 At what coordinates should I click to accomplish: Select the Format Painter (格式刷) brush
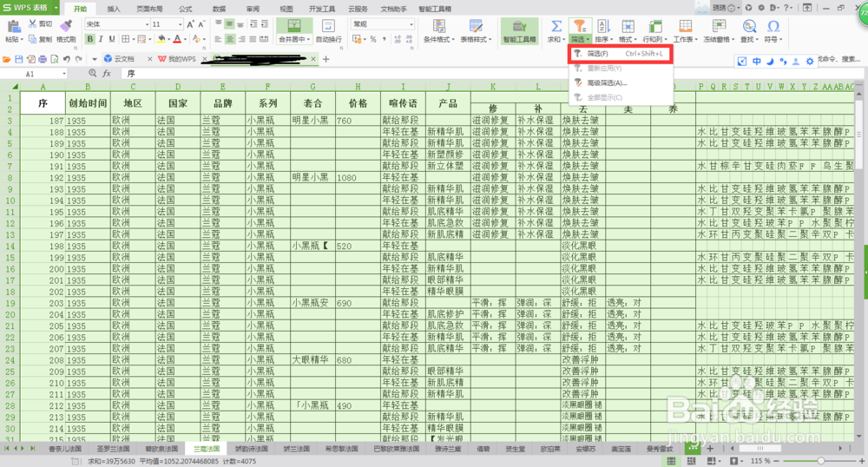66,25
